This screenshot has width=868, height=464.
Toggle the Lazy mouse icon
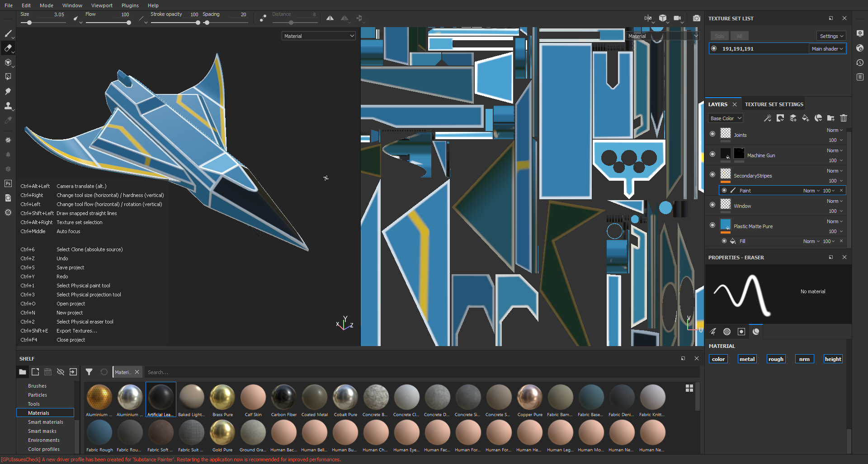click(x=263, y=18)
